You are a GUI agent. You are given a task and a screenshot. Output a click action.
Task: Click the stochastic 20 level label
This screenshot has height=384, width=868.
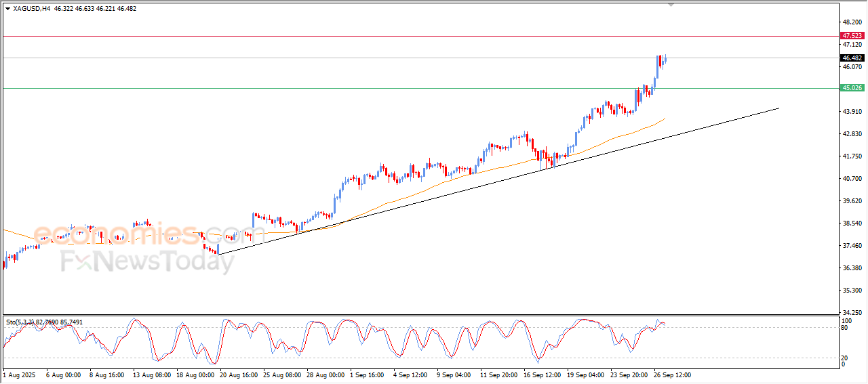tap(845, 358)
